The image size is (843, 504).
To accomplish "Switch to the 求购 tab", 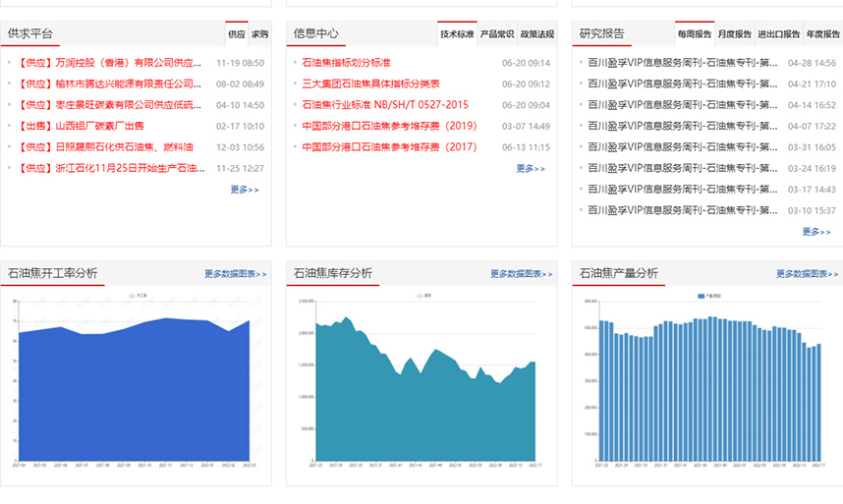I will (x=259, y=34).
